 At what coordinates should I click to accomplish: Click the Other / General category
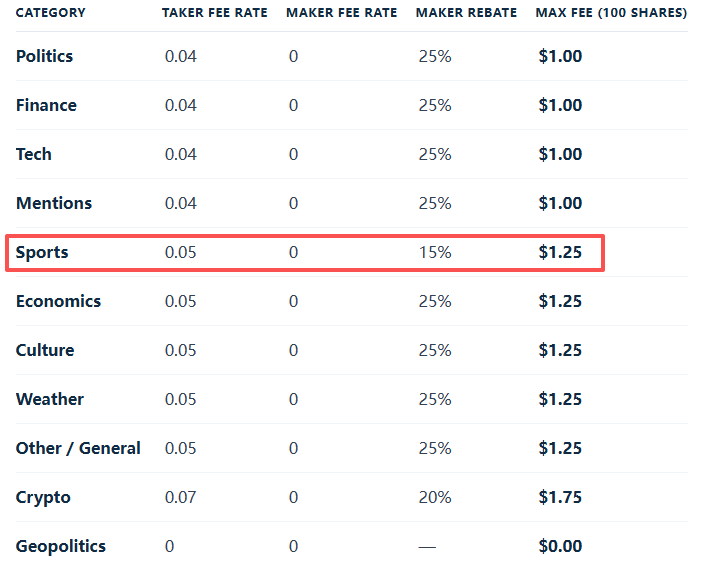(78, 448)
